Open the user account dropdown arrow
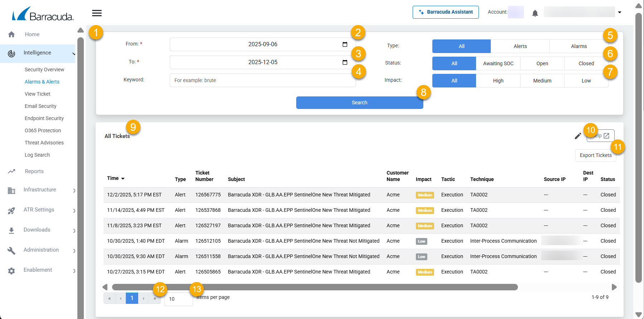 tap(619, 12)
